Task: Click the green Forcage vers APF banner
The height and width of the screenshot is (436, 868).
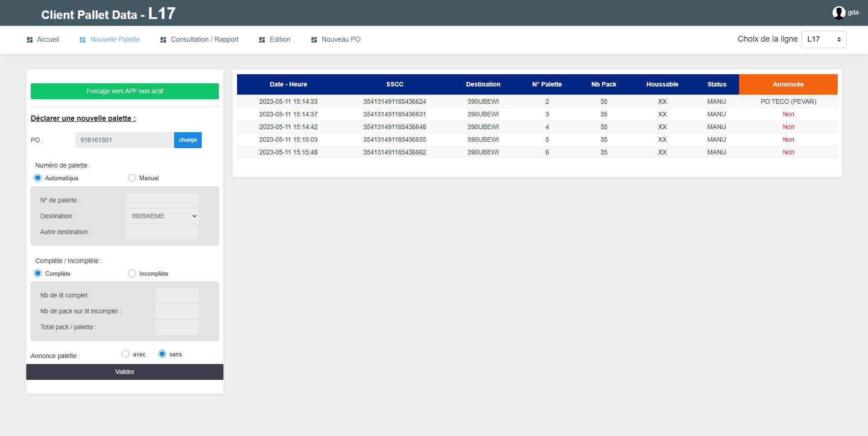Action: [x=125, y=91]
